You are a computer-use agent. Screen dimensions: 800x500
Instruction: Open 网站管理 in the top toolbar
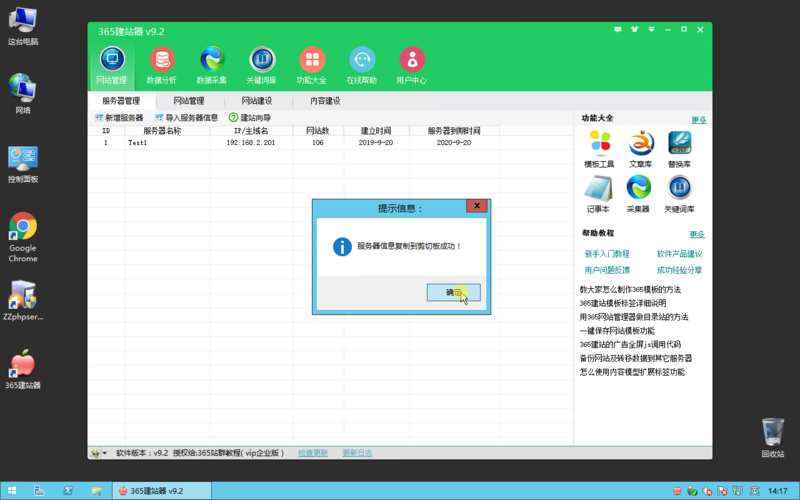pyautogui.click(x=112, y=65)
